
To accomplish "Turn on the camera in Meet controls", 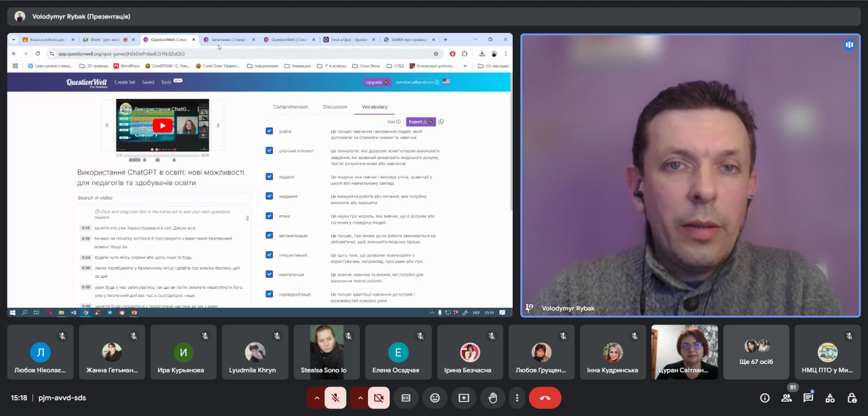I will 379,398.
